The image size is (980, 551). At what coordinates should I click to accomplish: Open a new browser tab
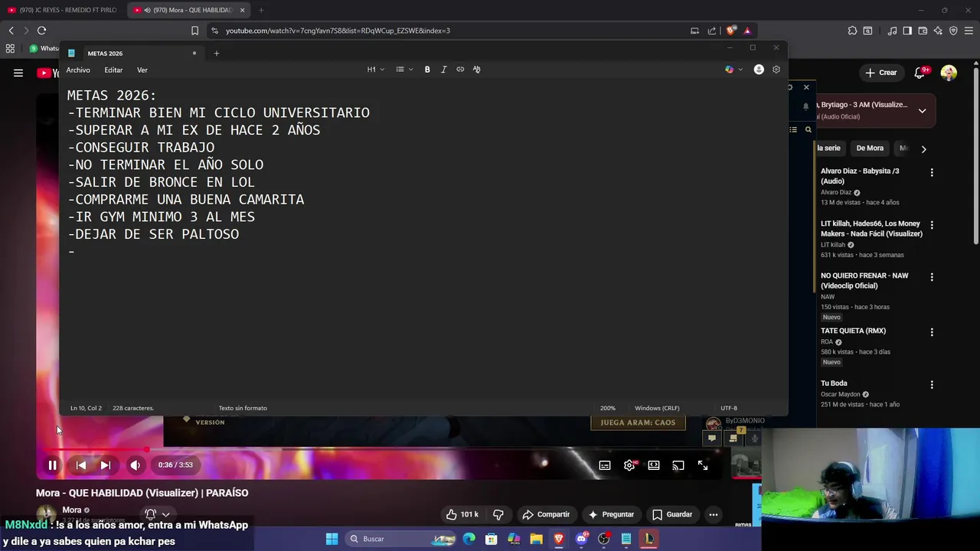pyautogui.click(x=261, y=10)
